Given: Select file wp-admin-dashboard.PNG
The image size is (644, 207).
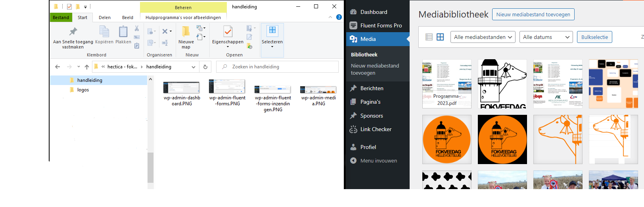Looking at the screenshot, I should [182, 93].
